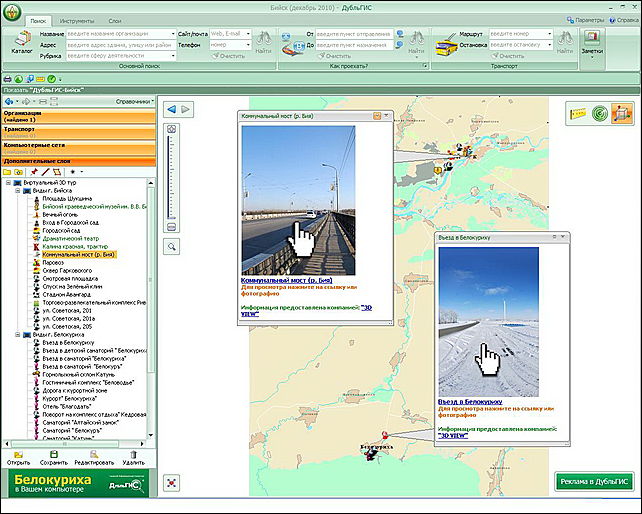Switch to the Инструменты tab
Screen dimensions: 642x514
tap(75, 20)
